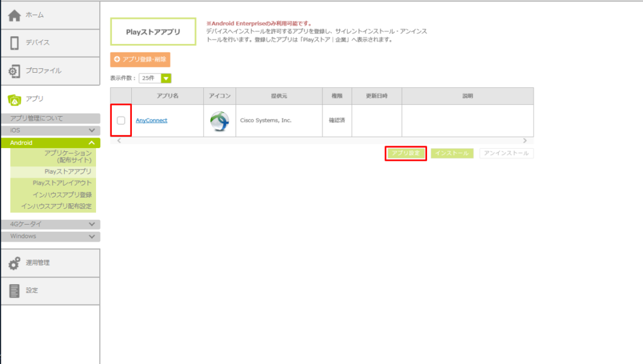Expand the iOS menu section

point(92,131)
